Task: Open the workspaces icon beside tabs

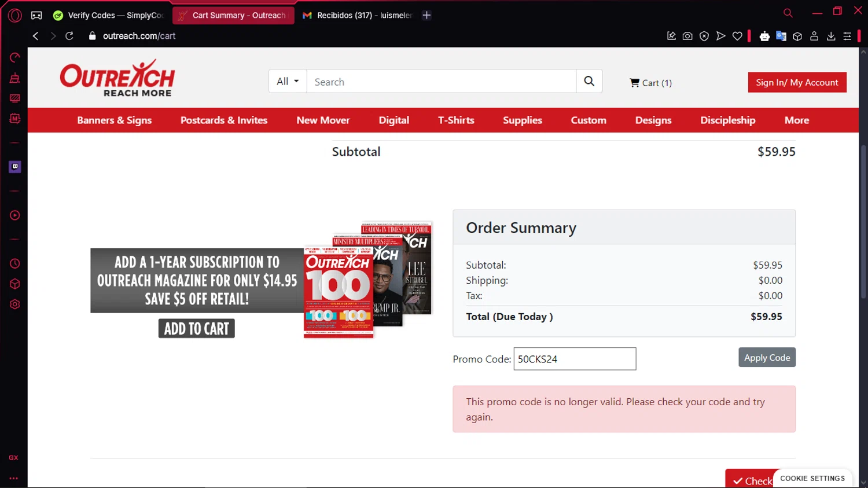Action: coord(36,16)
